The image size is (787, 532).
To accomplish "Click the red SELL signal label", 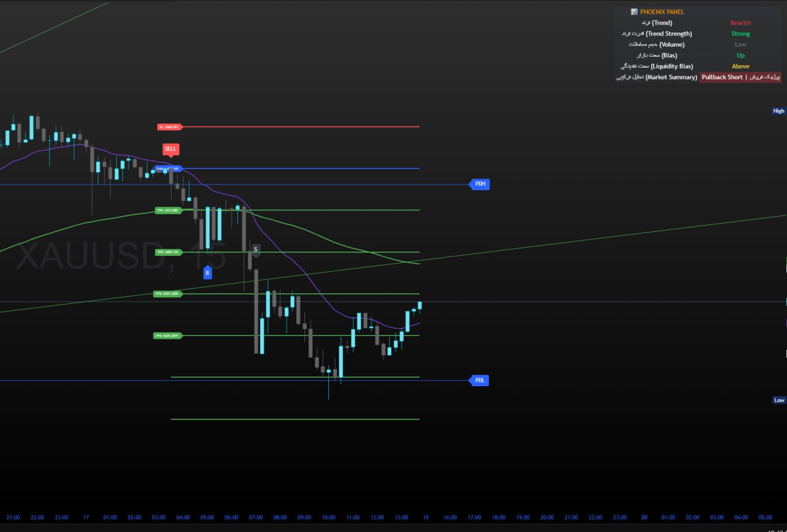I will click(170, 149).
